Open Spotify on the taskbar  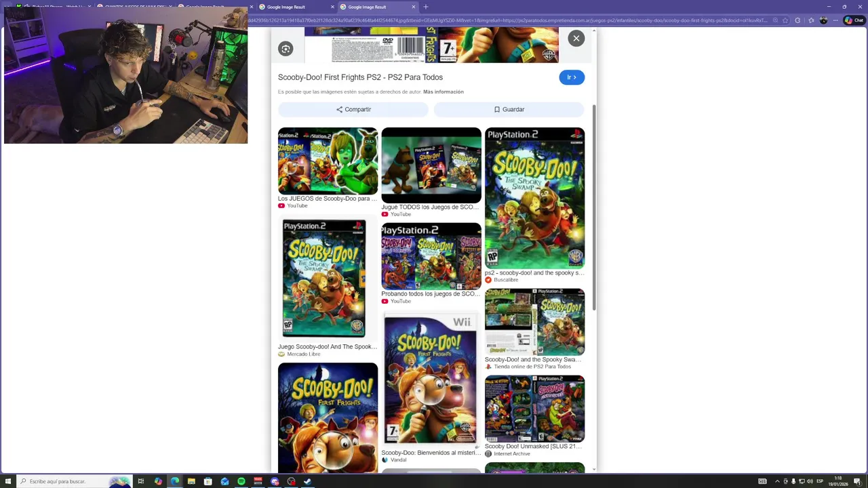click(x=241, y=481)
